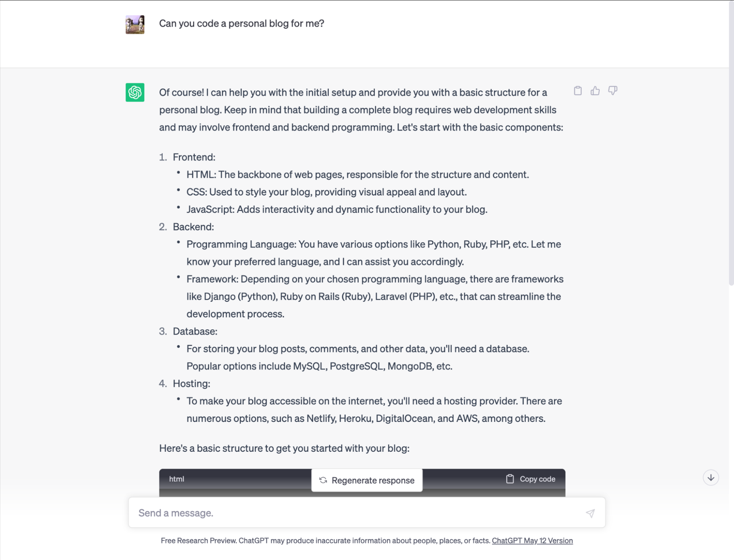This screenshot has width=734, height=560.
Task: Copy the response using the clipboard icon
Action: click(x=578, y=91)
